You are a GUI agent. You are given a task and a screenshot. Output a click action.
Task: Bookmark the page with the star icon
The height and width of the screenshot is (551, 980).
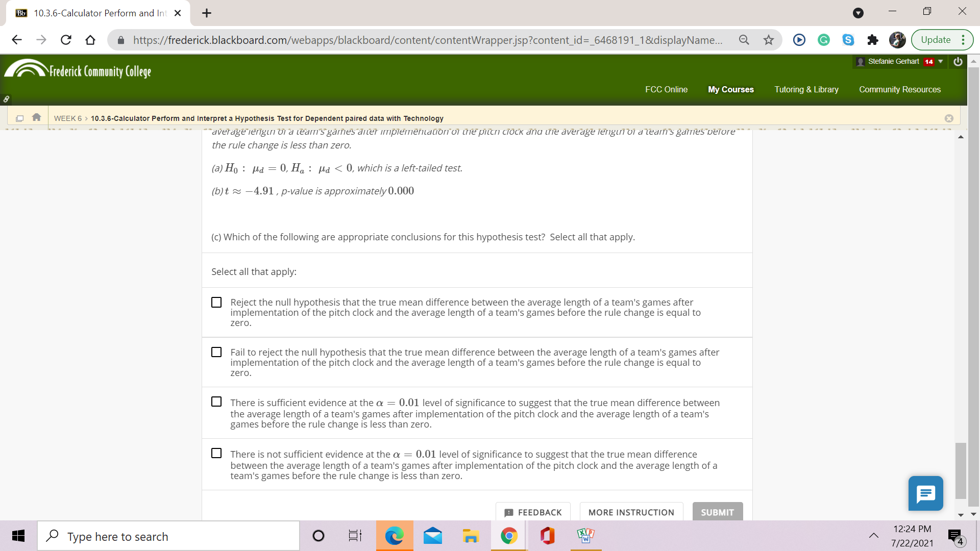[768, 39]
